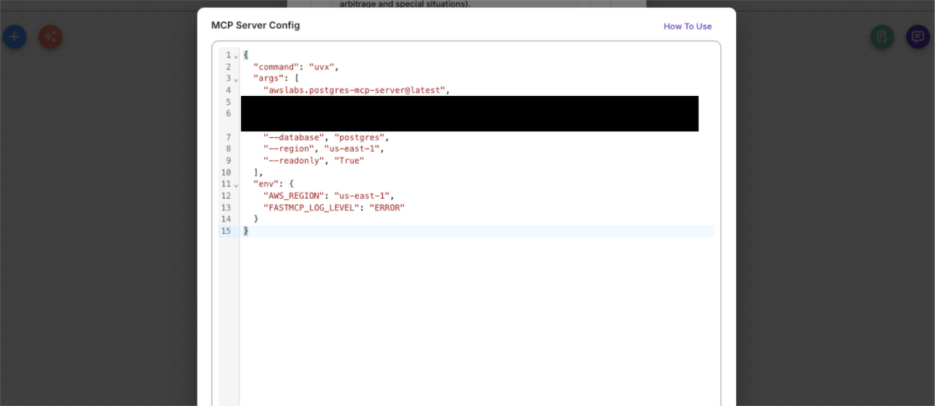Image resolution: width=936 pixels, height=406 pixels.
Task: Click the "ERROR" value on line 13
Action: [387, 208]
